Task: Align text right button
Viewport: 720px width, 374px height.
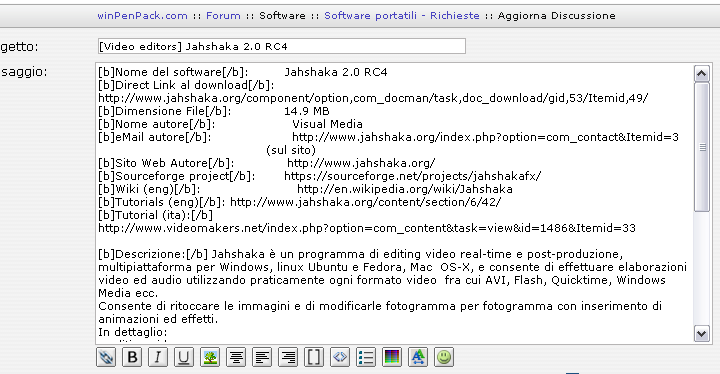Action: point(288,357)
